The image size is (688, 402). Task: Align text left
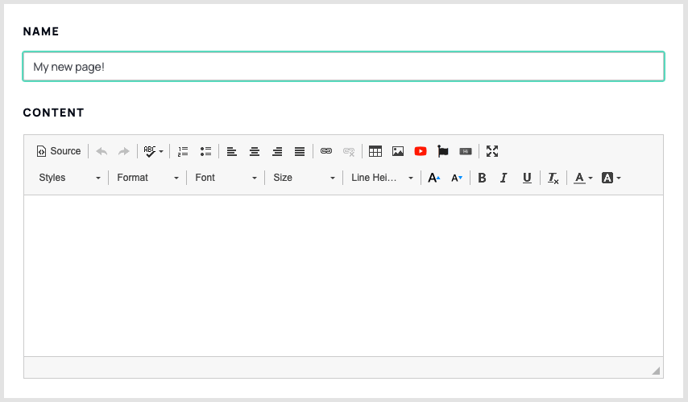click(x=232, y=151)
